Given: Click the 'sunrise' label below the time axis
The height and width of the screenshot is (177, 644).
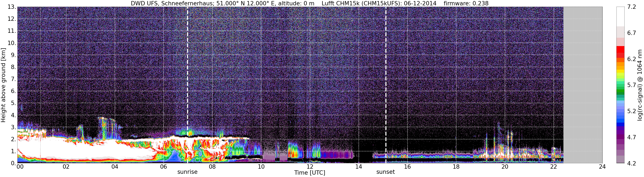Looking at the screenshot, I should pyautogui.click(x=187, y=172).
